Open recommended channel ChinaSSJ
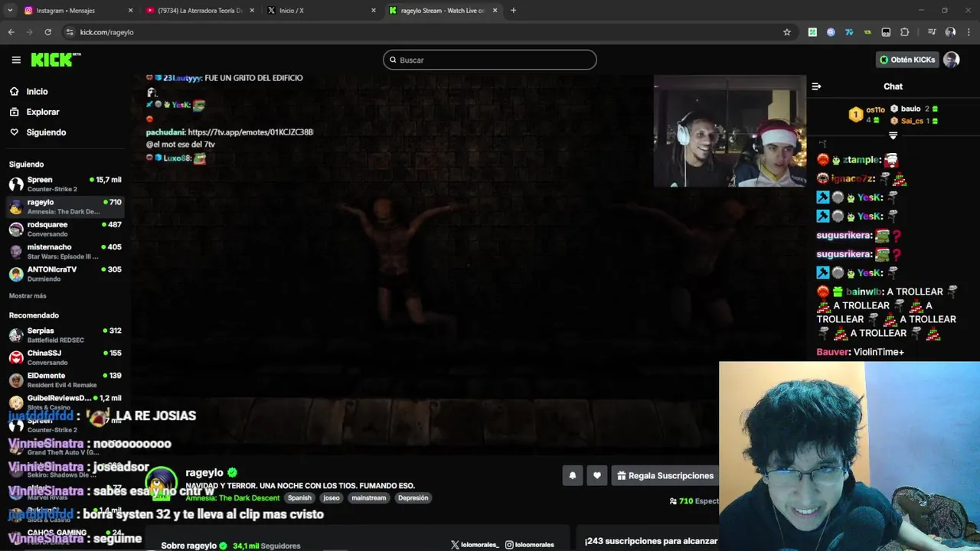The height and width of the screenshot is (551, 980). pos(65,357)
